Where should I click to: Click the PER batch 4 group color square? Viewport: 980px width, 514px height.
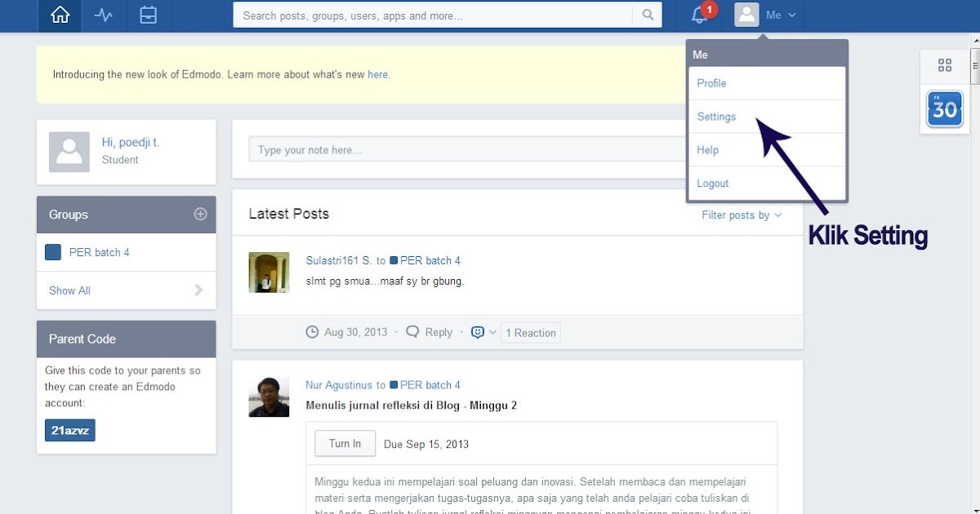(53, 253)
